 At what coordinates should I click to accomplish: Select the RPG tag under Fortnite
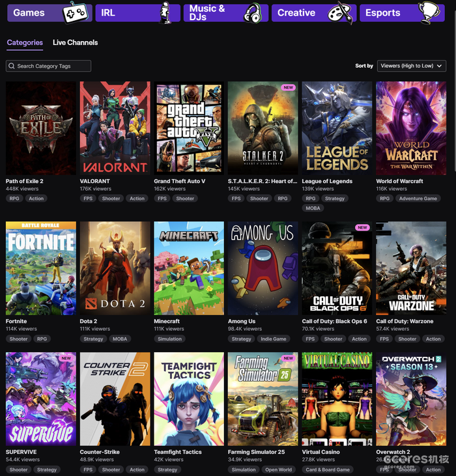[42, 339]
